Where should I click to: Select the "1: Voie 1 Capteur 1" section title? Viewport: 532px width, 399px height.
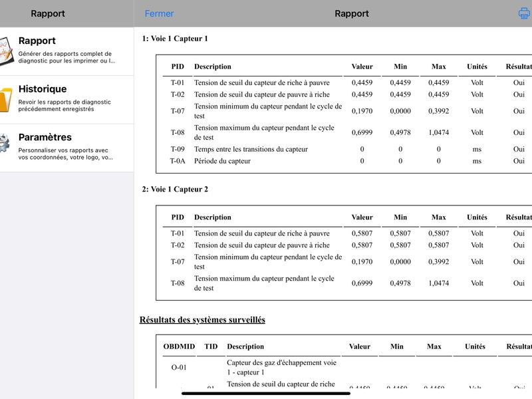pos(175,39)
